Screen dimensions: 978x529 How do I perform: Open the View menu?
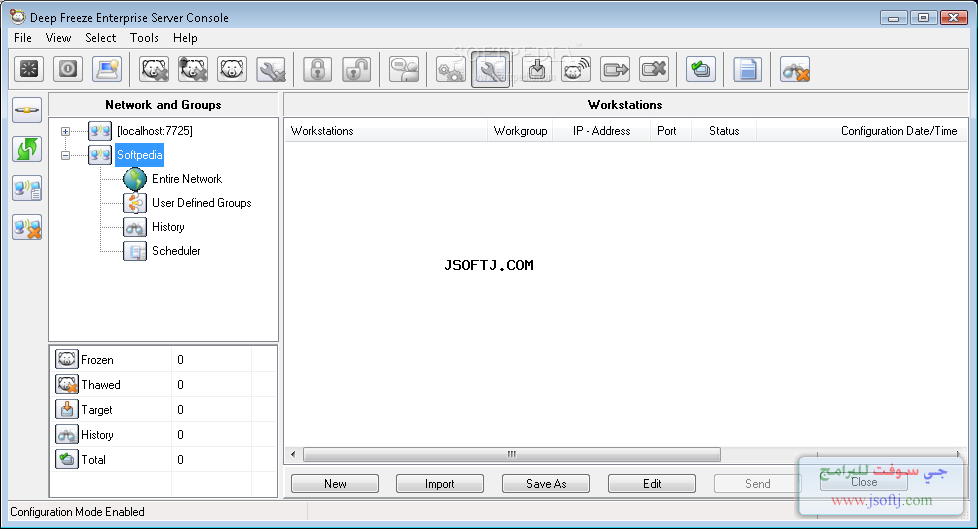[x=58, y=37]
